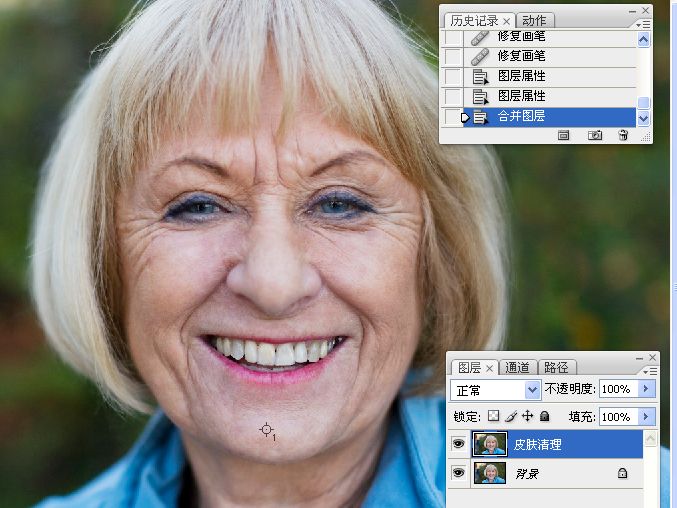Open the 正常 blend mode dropdown

coord(495,390)
